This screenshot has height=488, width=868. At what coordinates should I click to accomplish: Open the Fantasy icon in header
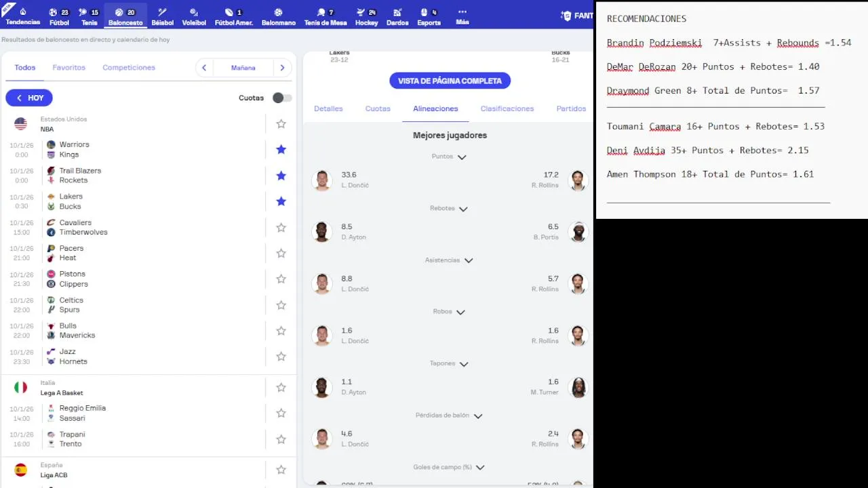tap(567, 16)
